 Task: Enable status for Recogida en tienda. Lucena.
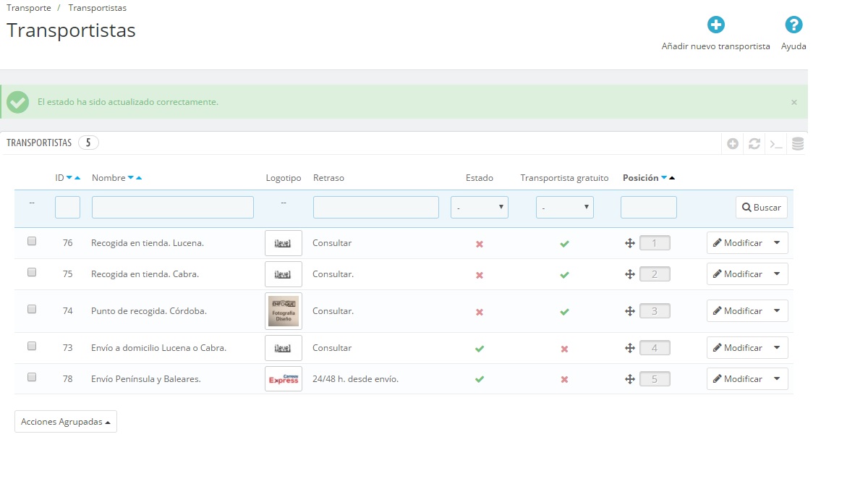pyautogui.click(x=479, y=244)
